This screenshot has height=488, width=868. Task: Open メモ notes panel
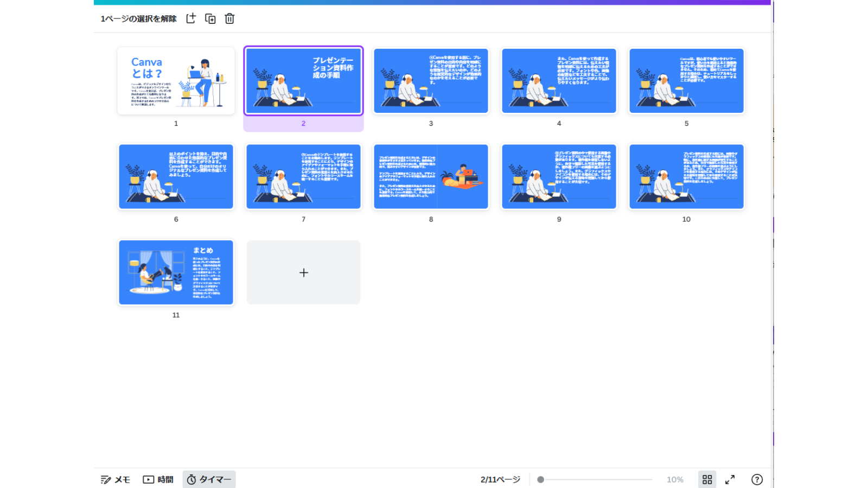point(116,479)
